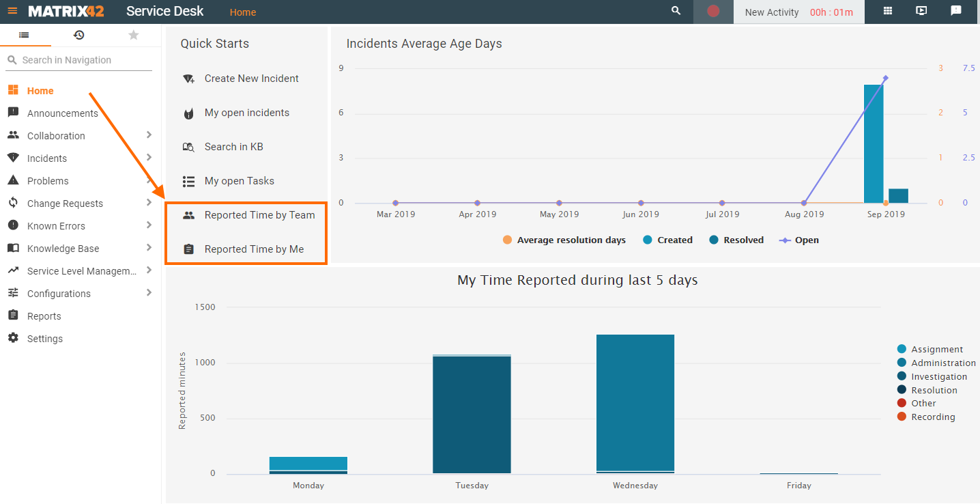
Task: Open the applications grid icon
Action: pos(888,11)
